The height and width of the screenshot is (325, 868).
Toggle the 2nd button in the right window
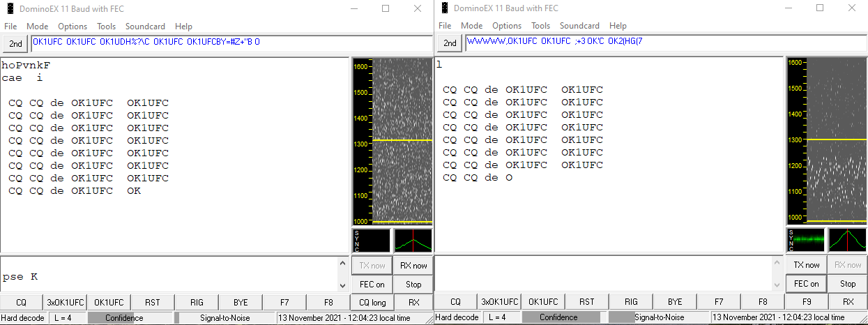pyautogui.click(x=450, y=43)
